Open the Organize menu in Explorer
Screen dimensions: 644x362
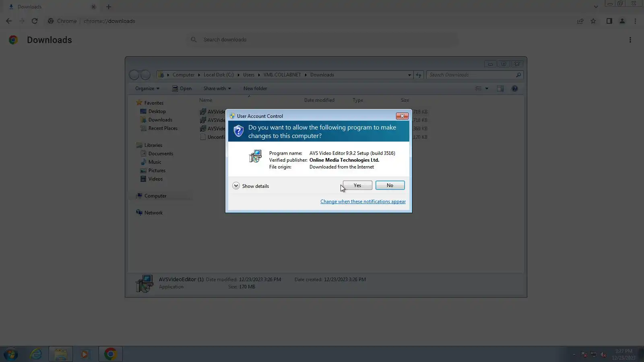pos(147,88)
